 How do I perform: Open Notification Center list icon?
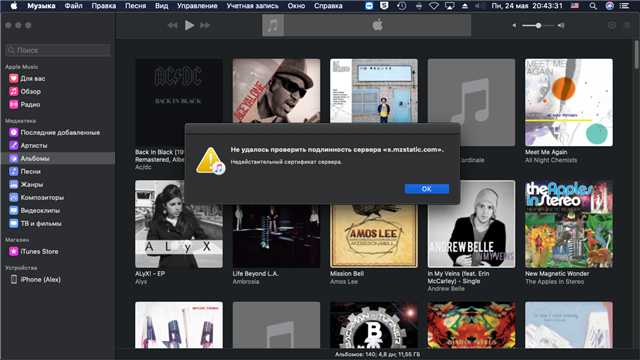tap(624, 6)
